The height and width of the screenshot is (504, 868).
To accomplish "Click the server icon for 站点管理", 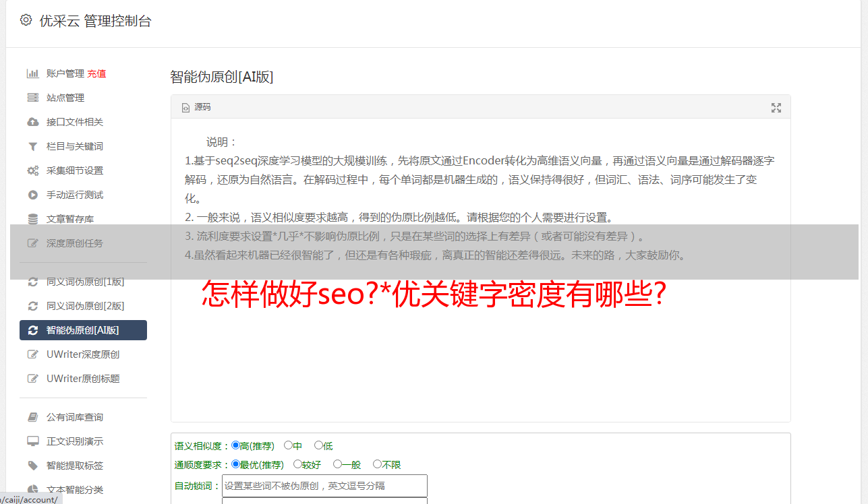I will [x=32, y=98].
